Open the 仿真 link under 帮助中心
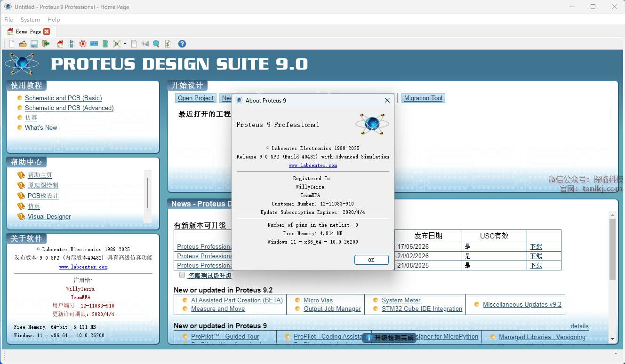Image resolution: width=625 pixels, height=364 pixels. tap(34, 206)
